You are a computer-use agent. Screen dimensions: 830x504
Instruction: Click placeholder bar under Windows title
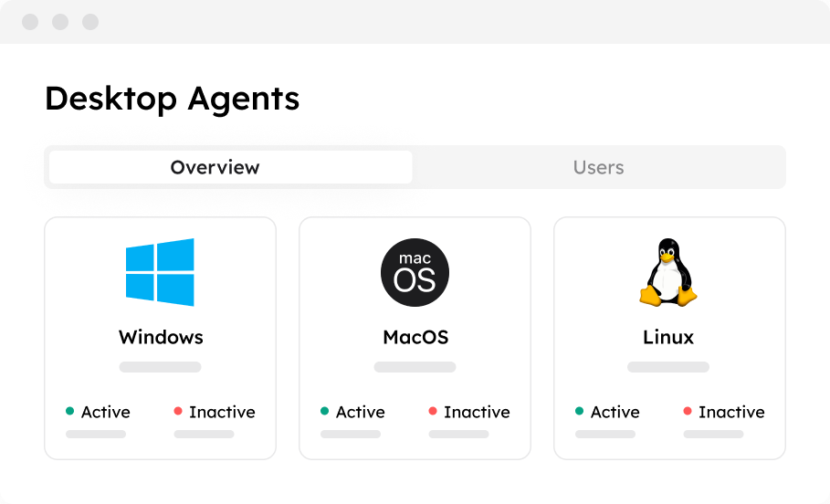[x=160, y=367]
